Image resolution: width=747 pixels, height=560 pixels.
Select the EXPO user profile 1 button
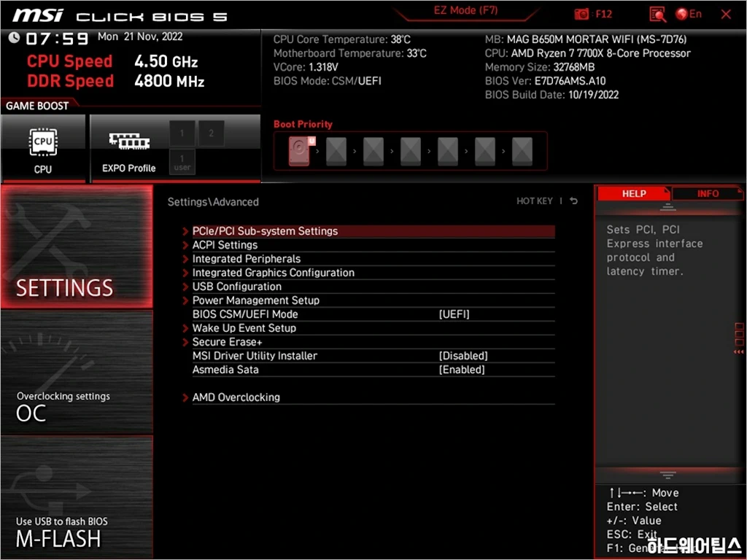pos(182,162)
